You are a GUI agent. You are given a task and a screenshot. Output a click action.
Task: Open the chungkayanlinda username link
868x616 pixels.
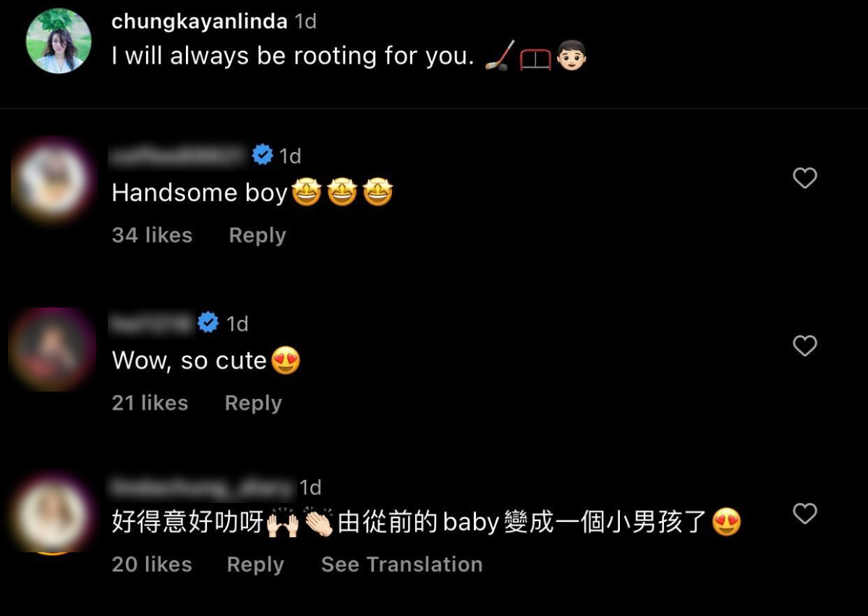200,22
